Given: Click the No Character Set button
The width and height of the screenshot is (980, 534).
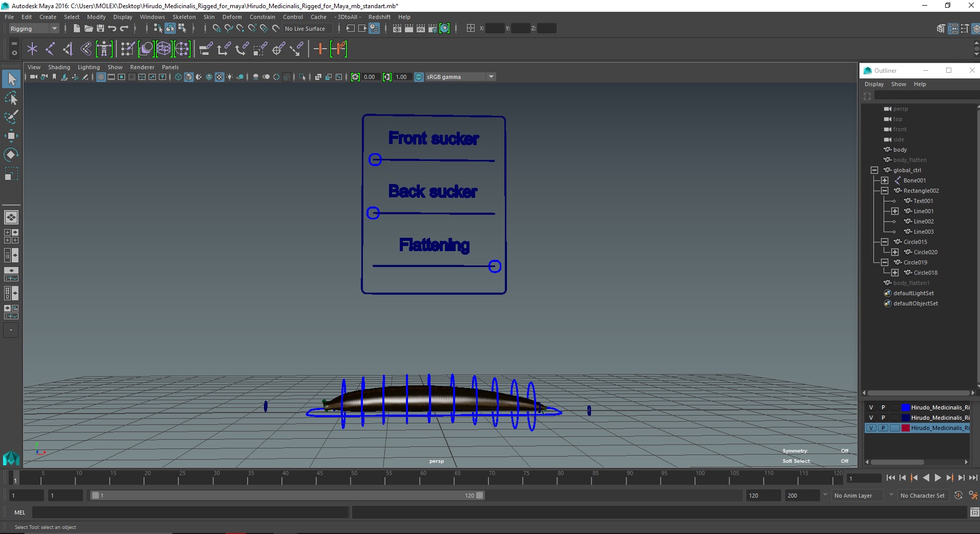Looking at the screenshot, I should click(x=923, y=496).
